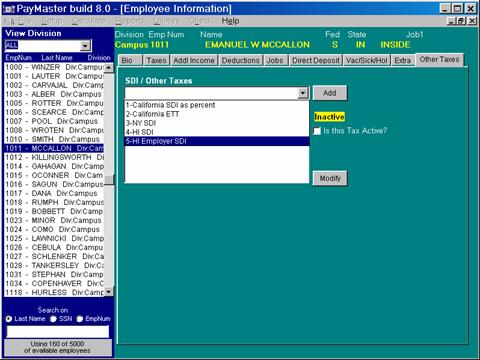Select employee 1002 - CARVAJAL

pyautogui.click(x=54, y=85)
